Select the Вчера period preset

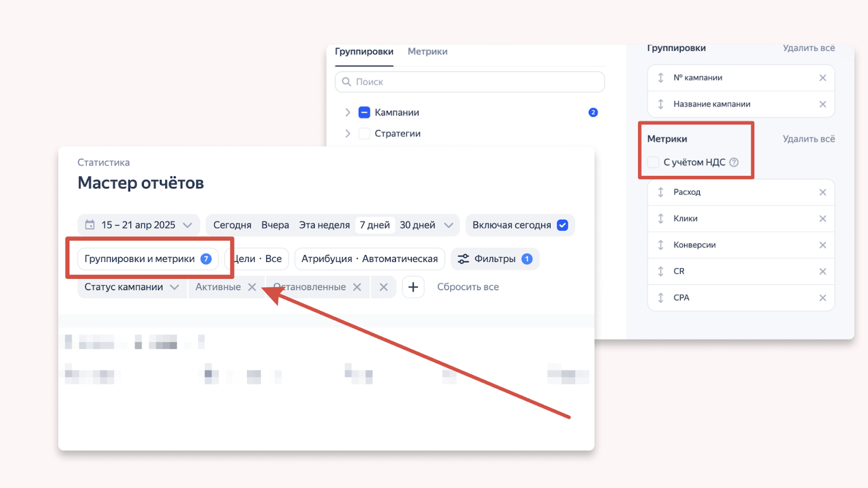(275, 225)
